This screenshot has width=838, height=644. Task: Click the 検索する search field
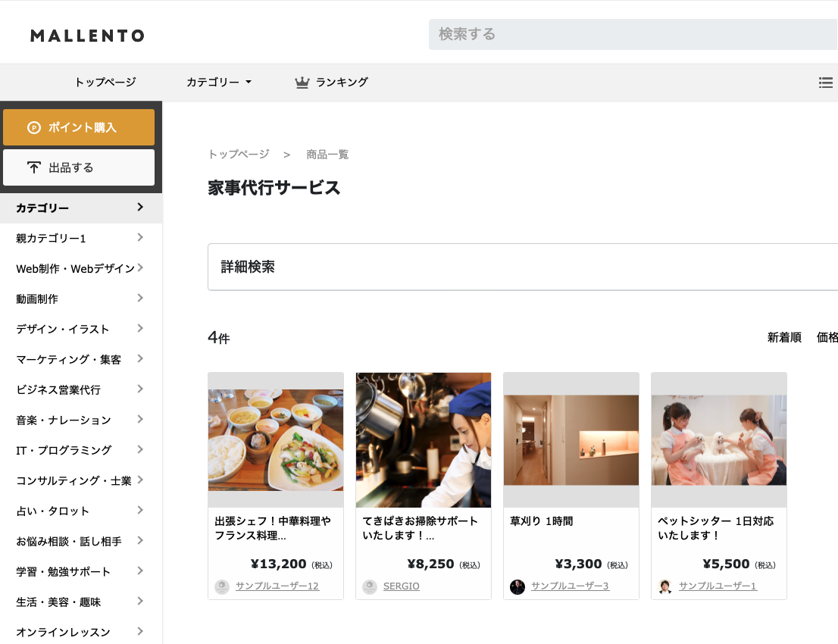coord(633,34)
